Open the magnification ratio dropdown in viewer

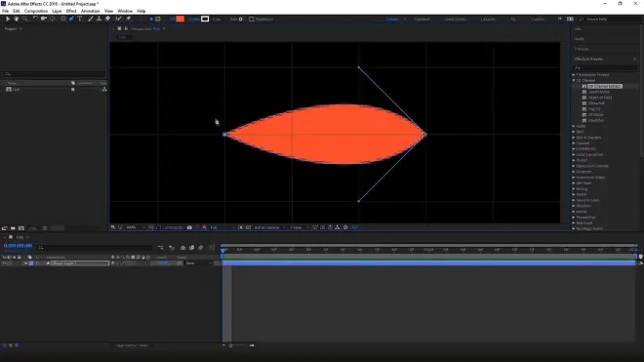point(136,227)
